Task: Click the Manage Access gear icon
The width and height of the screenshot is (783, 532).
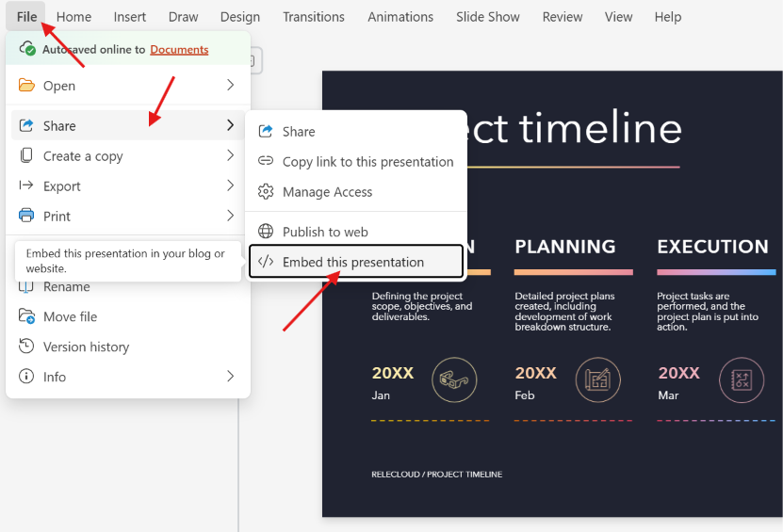Action: point(266,191)
